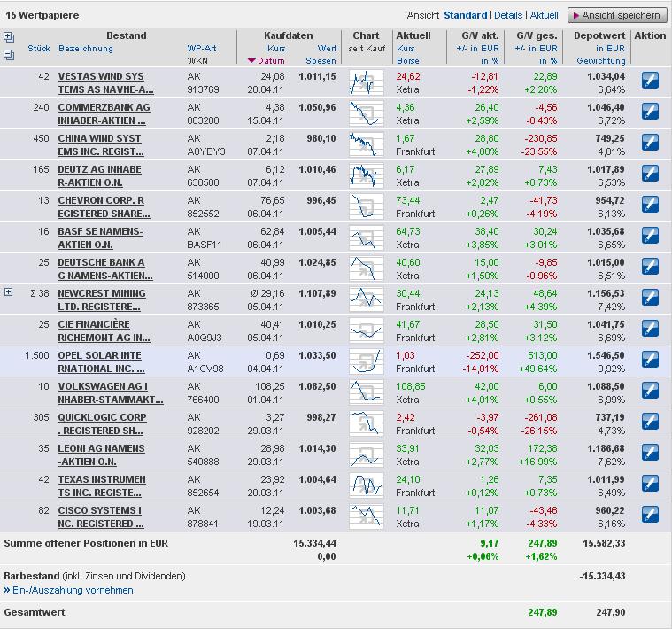Open the Opel Solar chart thumbnail

366,361
